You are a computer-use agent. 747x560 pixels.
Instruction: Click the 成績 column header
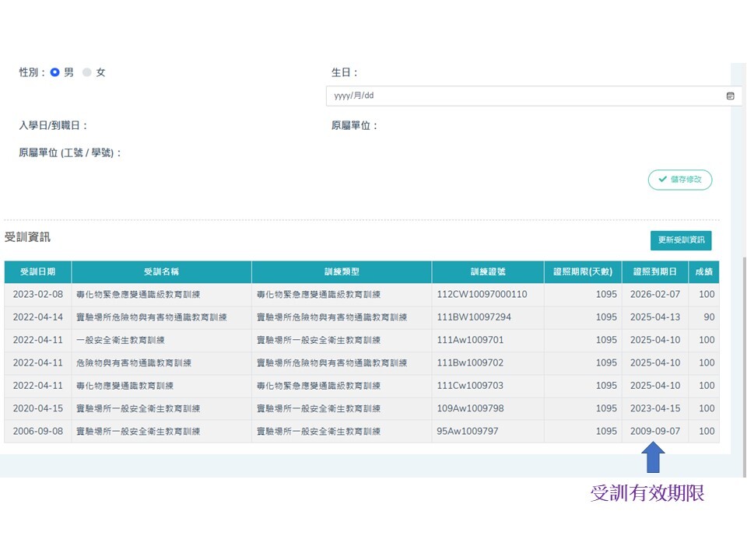[703, 272]
